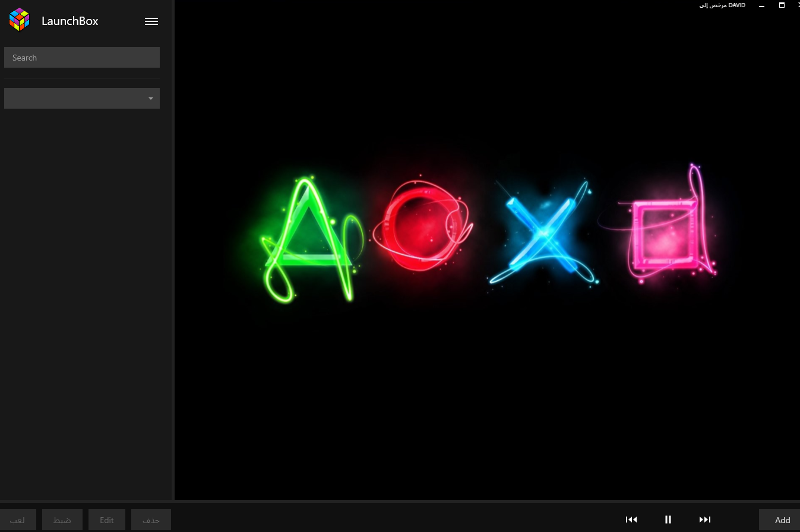
Task: Open the hamburger menu next to LaunchBox
Action: (x=151, y=21)
